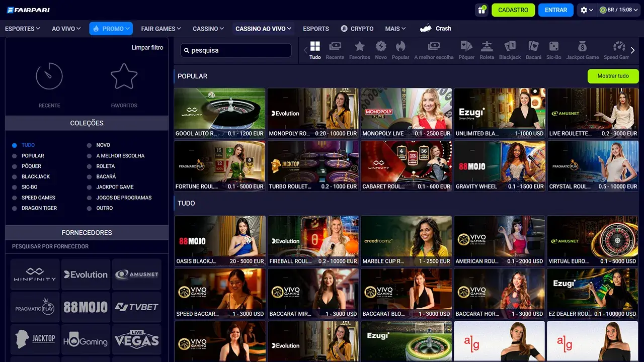Screen dimensions: 644x362
Task: Expand the Cassino dropdown menu
Action: click(x=208, y=29)
